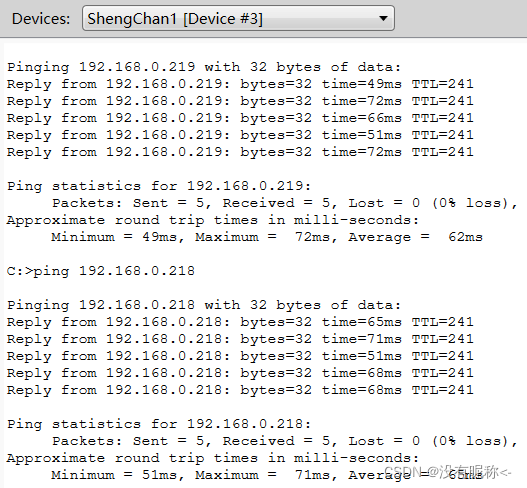Click the reply line with time=49ms
The height and width of the screenshot is (488, 527).
pos(240,84)
